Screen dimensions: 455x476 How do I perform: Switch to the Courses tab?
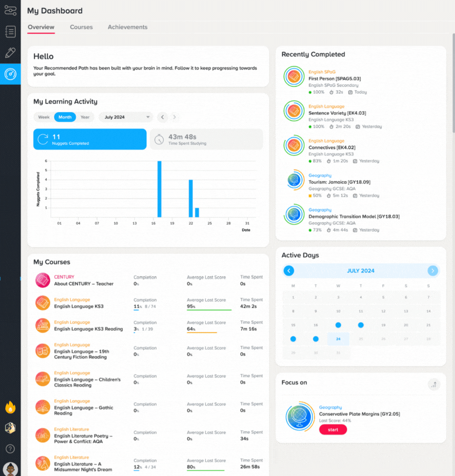81,27
